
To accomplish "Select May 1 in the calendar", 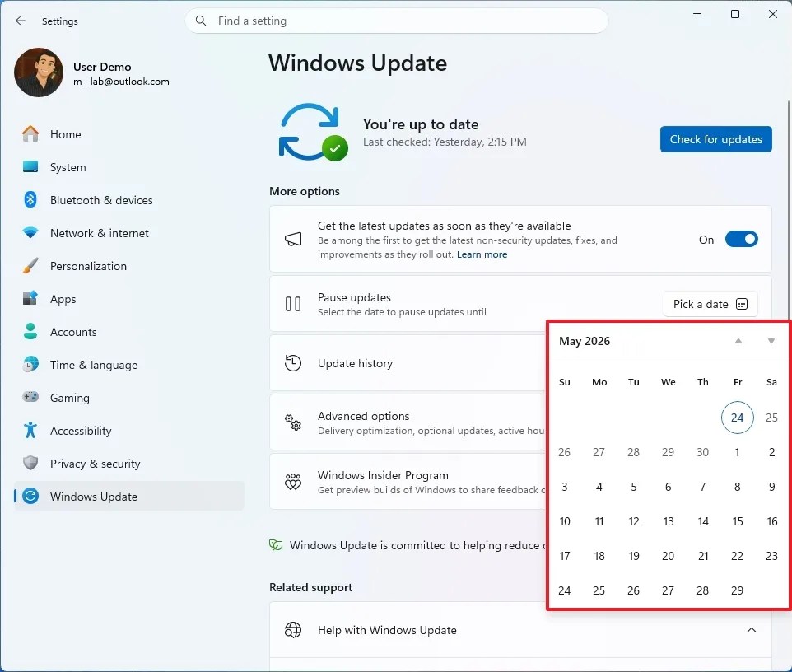I will (737, 452).
